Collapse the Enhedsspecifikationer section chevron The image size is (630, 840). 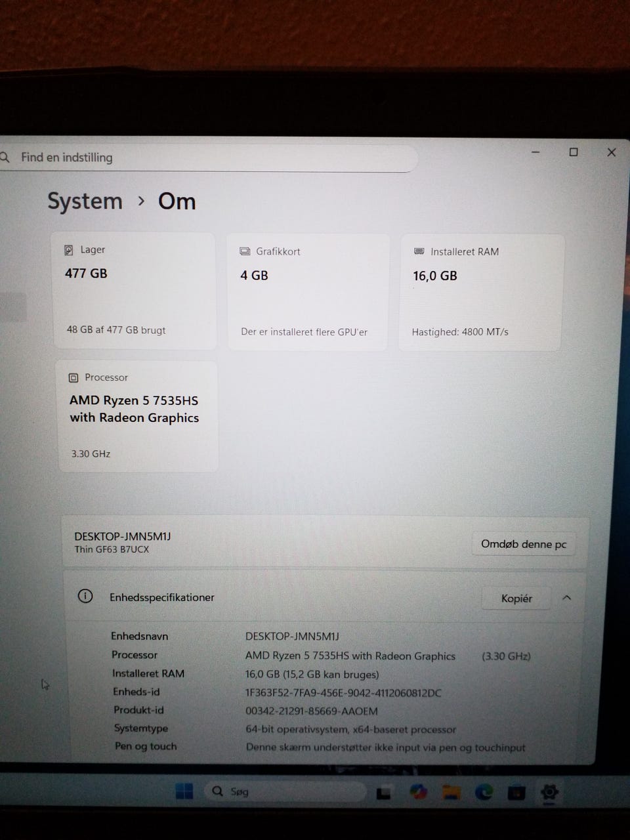pyautogui.click(x=567, y=598)
